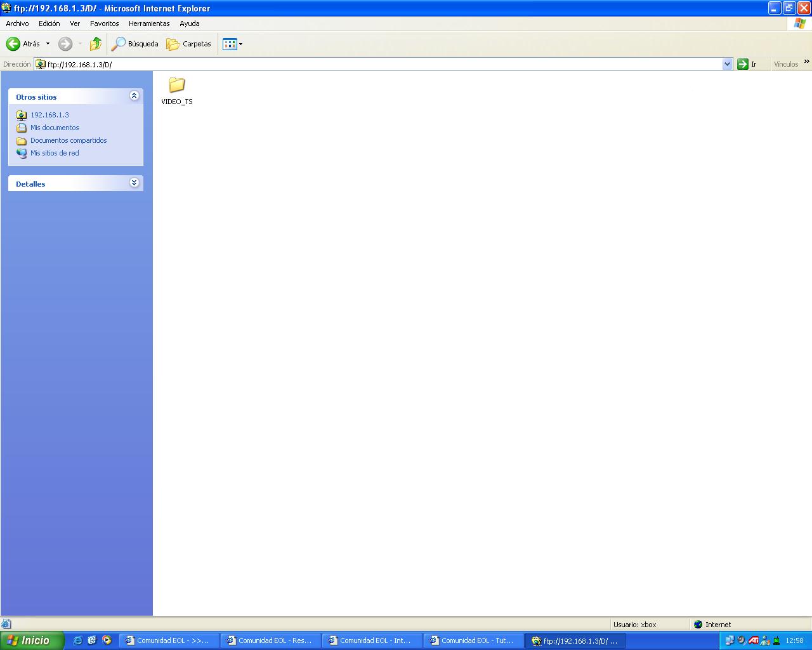Go back with the Atrás button
Screen dimensions: 812x650
(23, 44)
